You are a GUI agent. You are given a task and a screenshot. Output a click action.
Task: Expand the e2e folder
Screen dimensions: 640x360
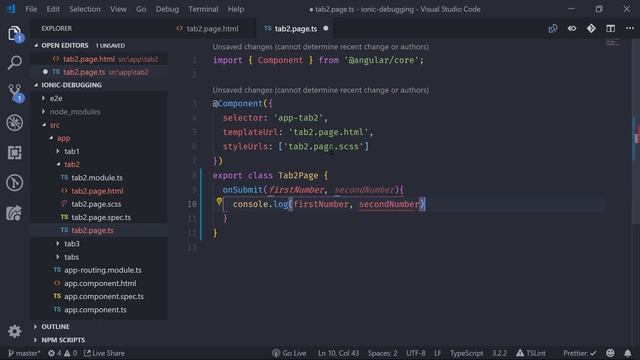tap(56, 98)
